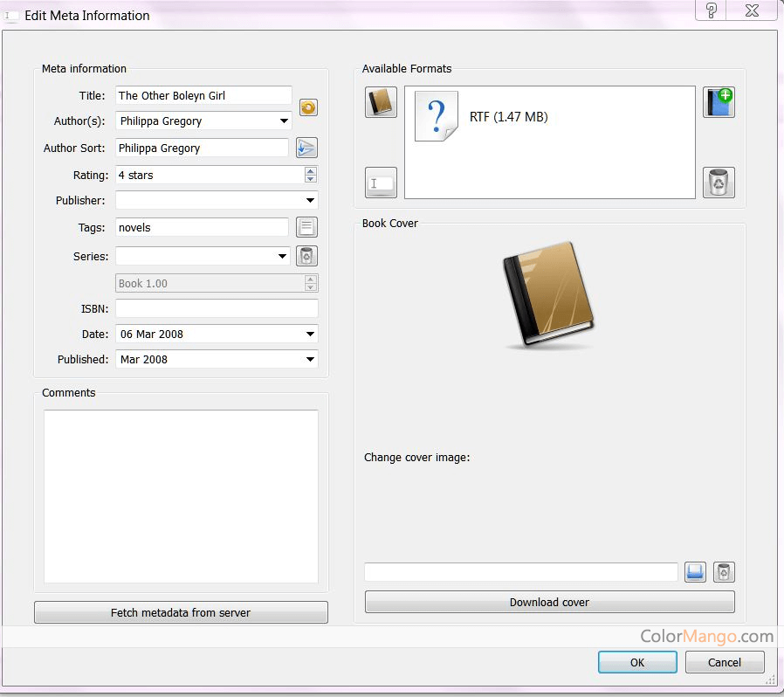Click remove series trash icon
784x697 pixels.
pos(306,256)
